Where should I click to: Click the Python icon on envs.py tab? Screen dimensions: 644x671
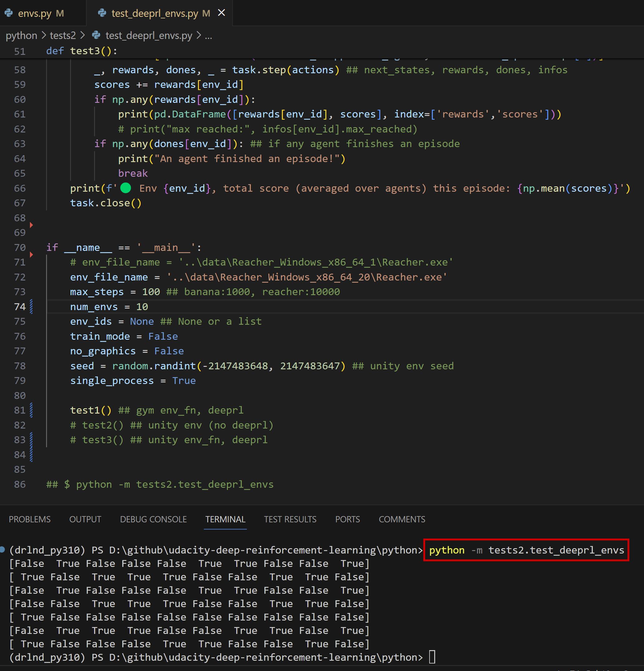[x=9, y=13]
